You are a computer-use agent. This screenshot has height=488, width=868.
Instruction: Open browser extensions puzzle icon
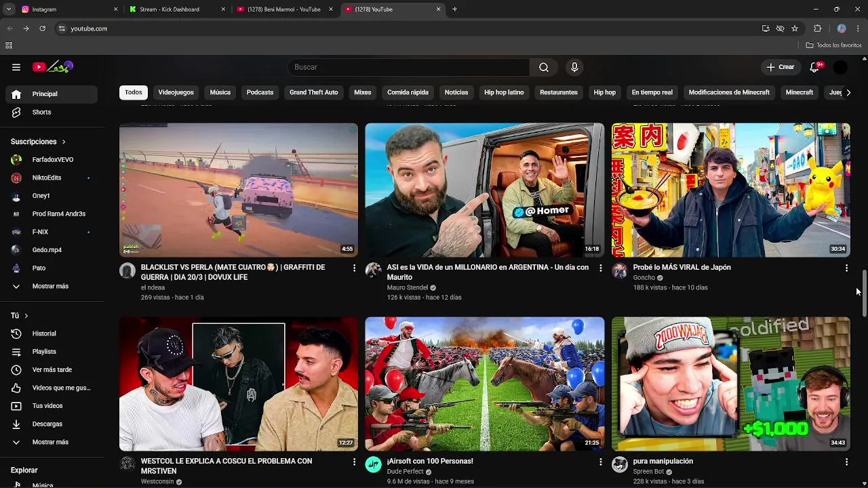[x=818, y=28]
